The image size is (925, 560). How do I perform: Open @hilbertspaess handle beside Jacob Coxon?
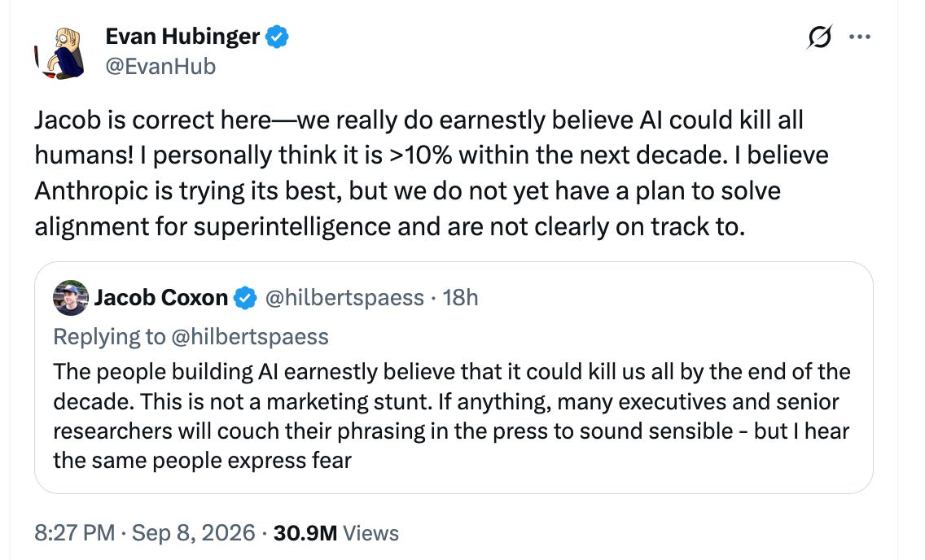[344, 298]
